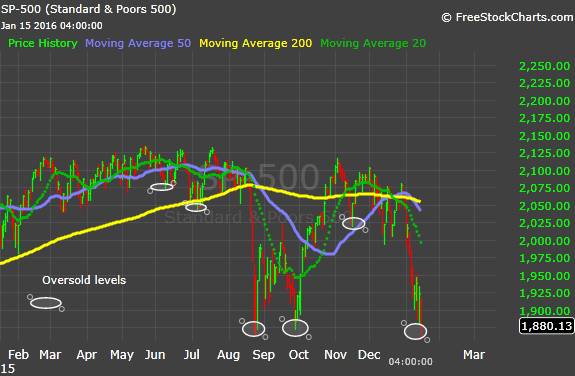The height and width of the screenshot is (376, 575).
Task: Click the May label on the time axis
Action: pyautogui.click(x=122, y=355)
